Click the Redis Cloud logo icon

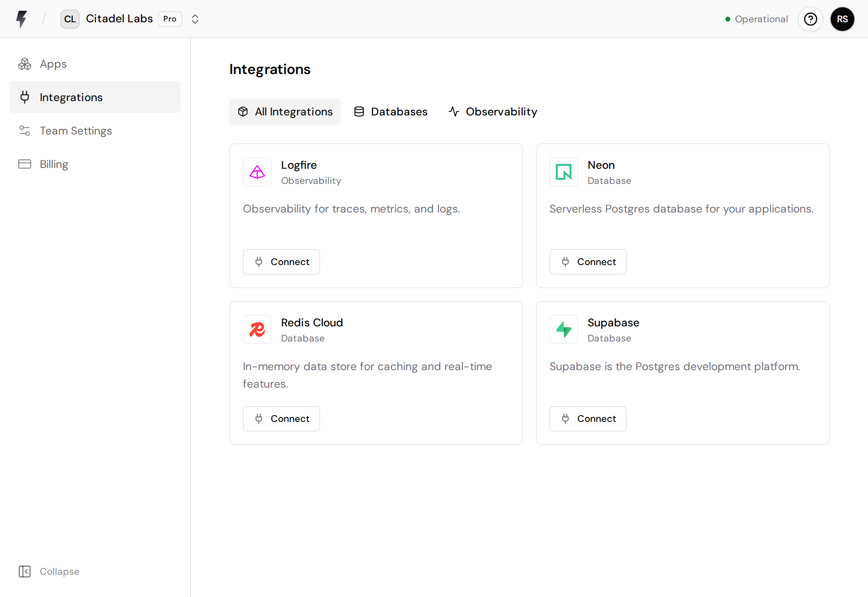[257, 330]
